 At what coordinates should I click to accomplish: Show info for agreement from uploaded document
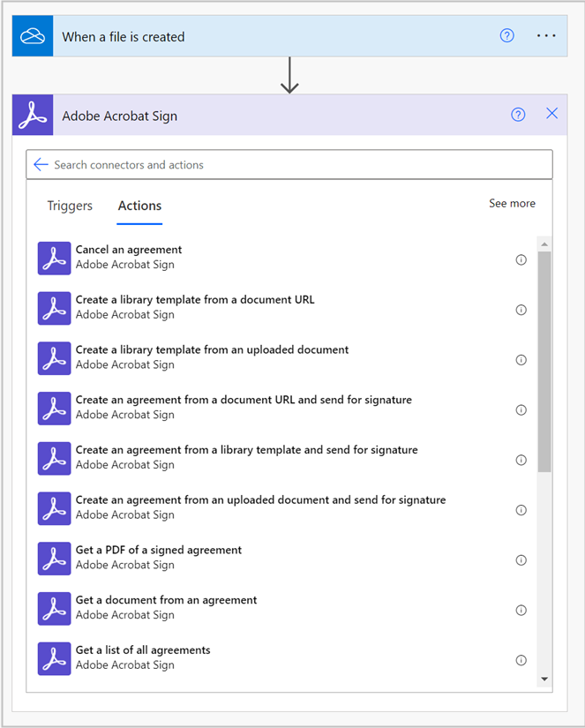521,510
